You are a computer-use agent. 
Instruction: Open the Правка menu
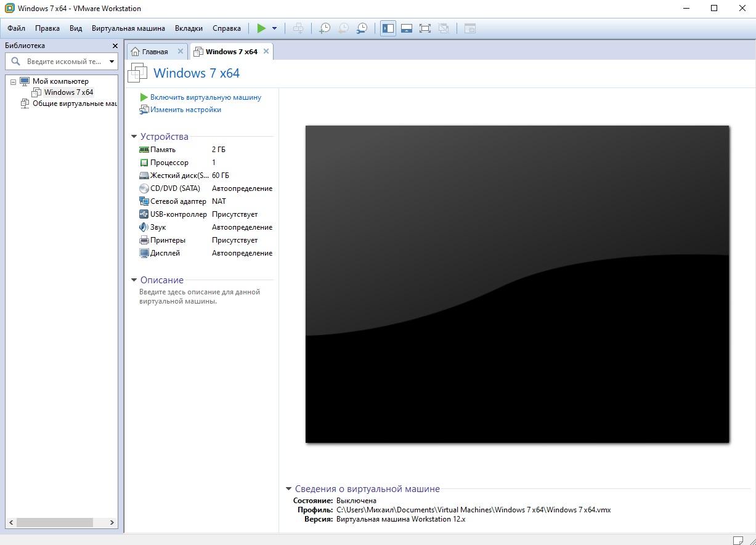47,28
